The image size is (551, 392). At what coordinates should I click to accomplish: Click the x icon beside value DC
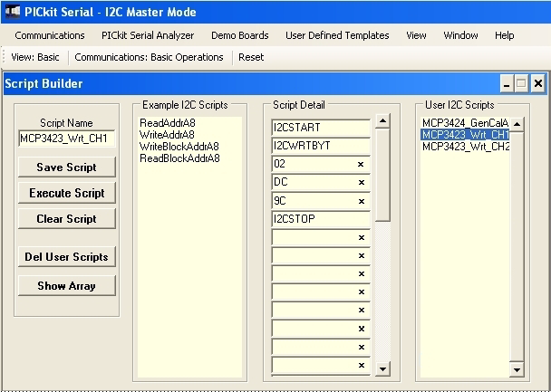[x=361, y=182]
